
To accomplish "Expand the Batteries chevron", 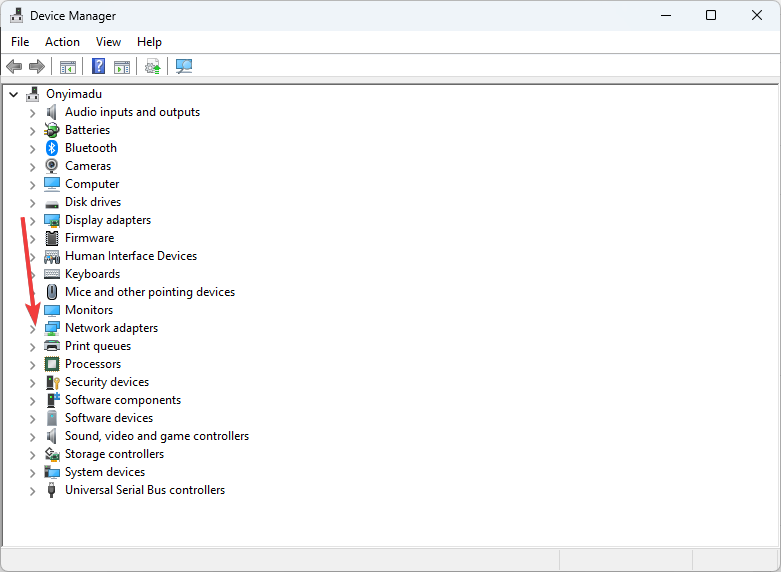I will click(x=32, y=131).
